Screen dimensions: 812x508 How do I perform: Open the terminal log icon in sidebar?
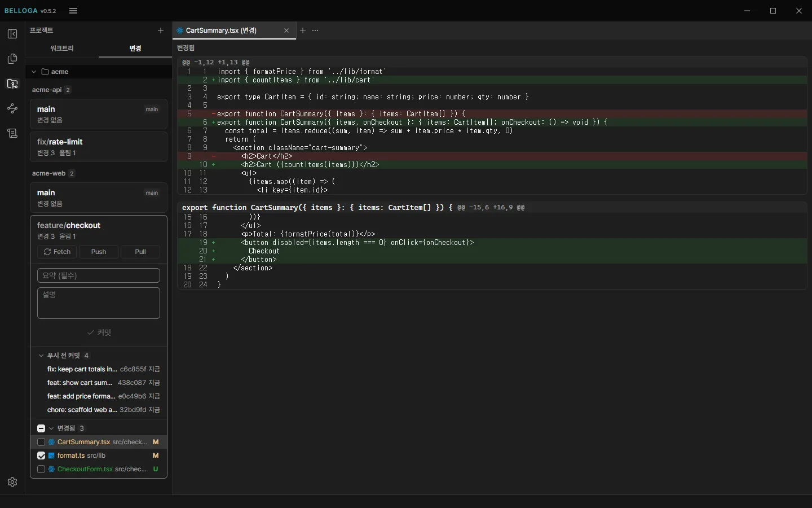[x=12, y=133]
